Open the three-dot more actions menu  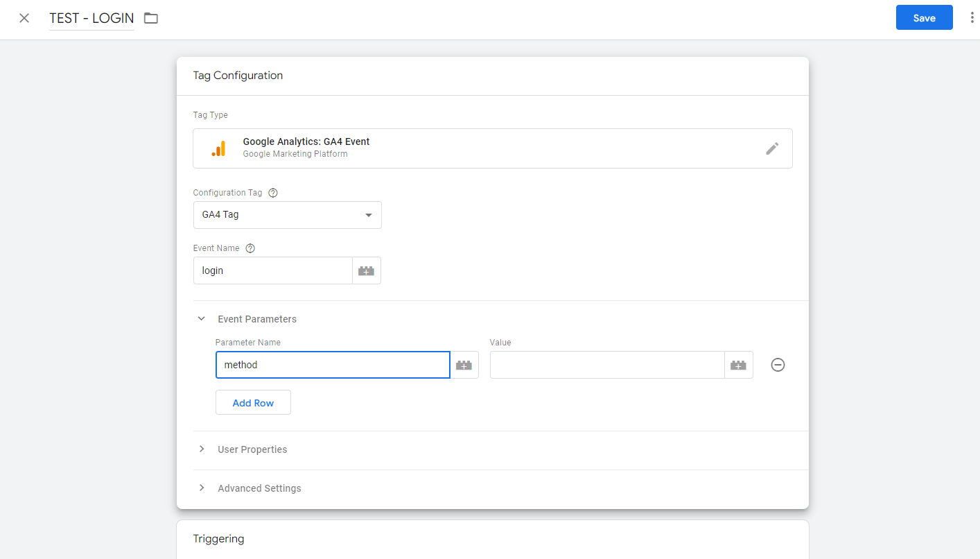[x=972, y=18]
